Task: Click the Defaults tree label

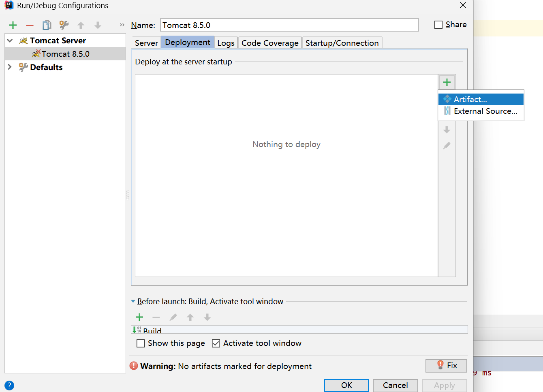Action: point(46,67)
